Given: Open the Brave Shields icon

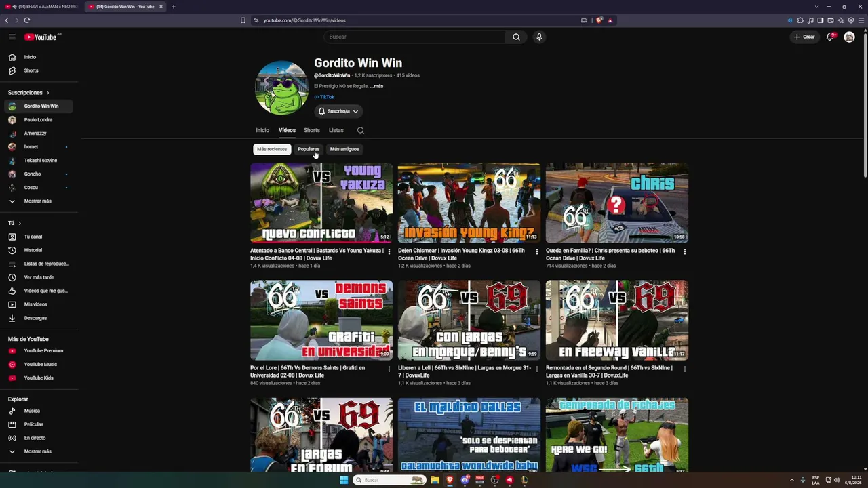Looking at the screenshot, I should coord(599,20).
